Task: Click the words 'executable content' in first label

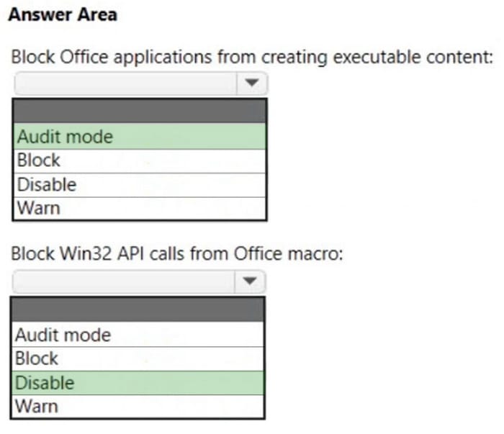Action: point(413,57)
